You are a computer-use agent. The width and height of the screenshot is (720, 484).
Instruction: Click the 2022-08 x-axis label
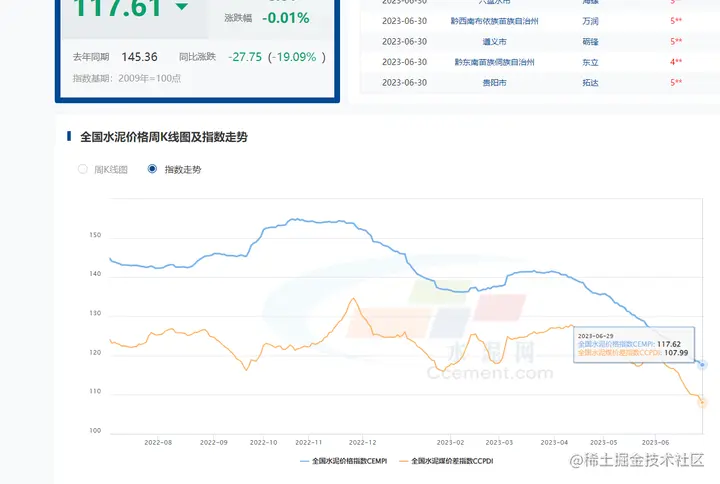click(x=158, y=443)
